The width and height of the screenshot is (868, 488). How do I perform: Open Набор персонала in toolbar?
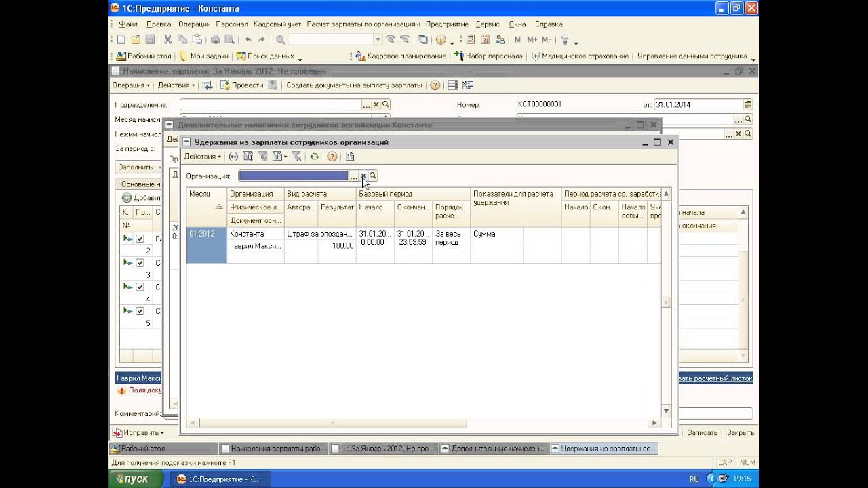(489, 56)
